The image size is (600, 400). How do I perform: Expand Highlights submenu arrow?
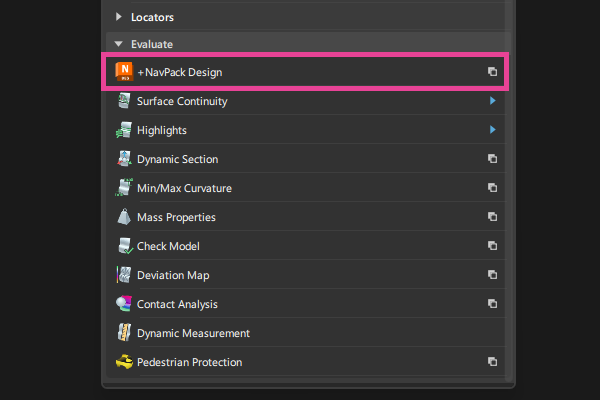coord(492,130)
